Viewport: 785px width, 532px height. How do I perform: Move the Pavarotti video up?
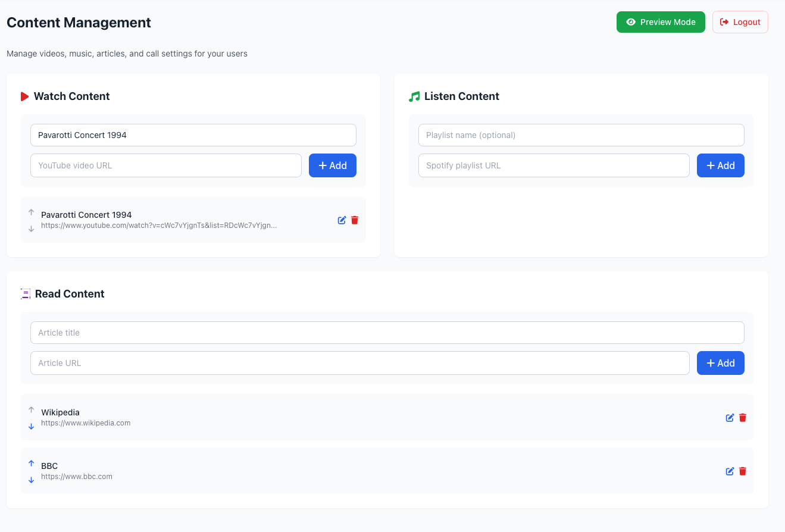32,212
